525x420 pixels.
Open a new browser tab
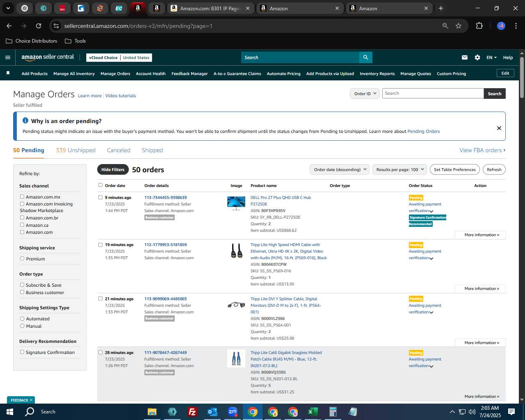pos(441,8)
